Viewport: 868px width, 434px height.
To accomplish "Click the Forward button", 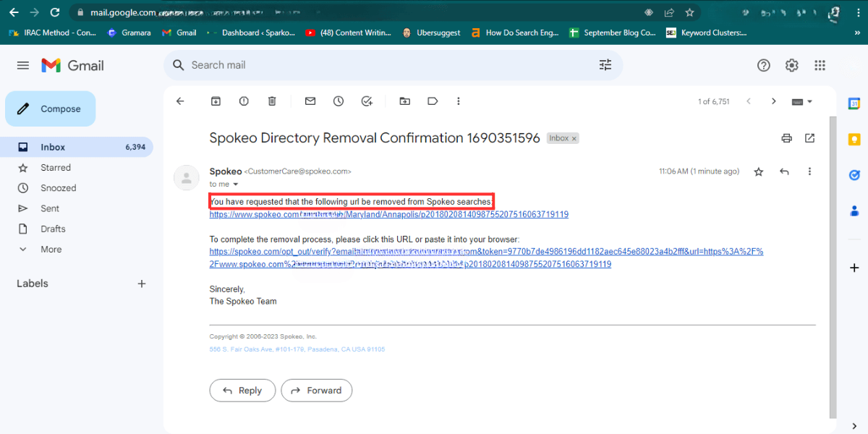I will tap(317, 391).
